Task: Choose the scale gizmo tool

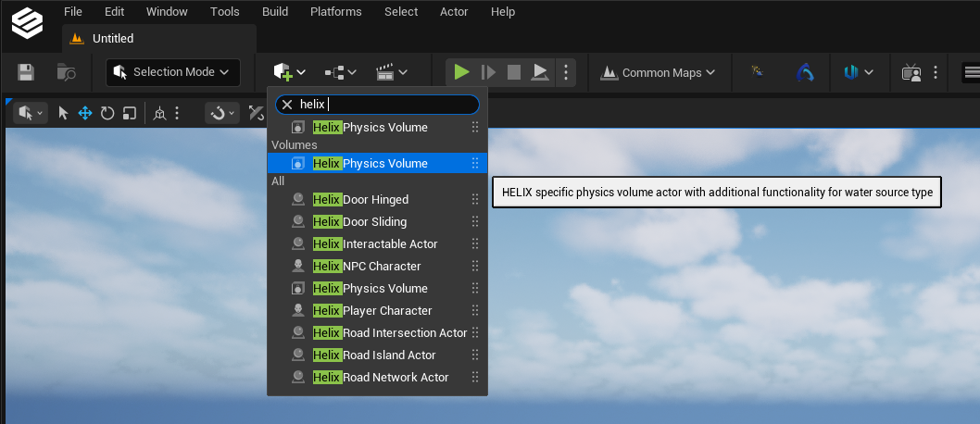Action: 130,113
